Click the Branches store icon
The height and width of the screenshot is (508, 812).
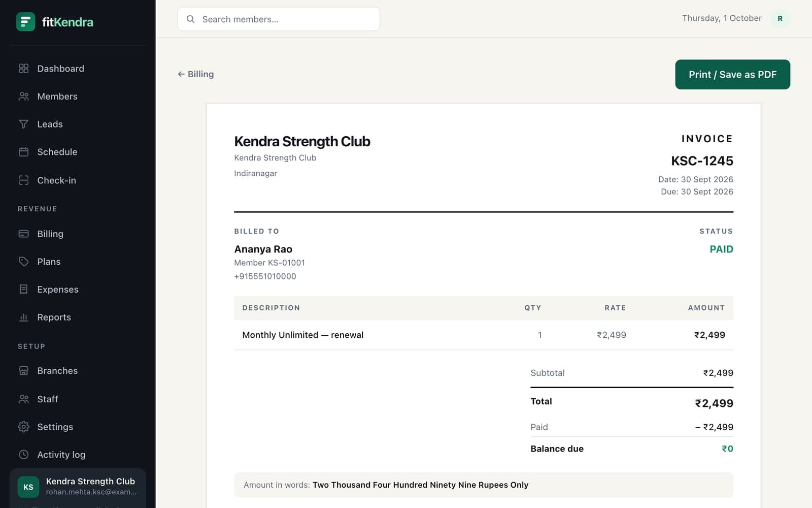(23, 371)
